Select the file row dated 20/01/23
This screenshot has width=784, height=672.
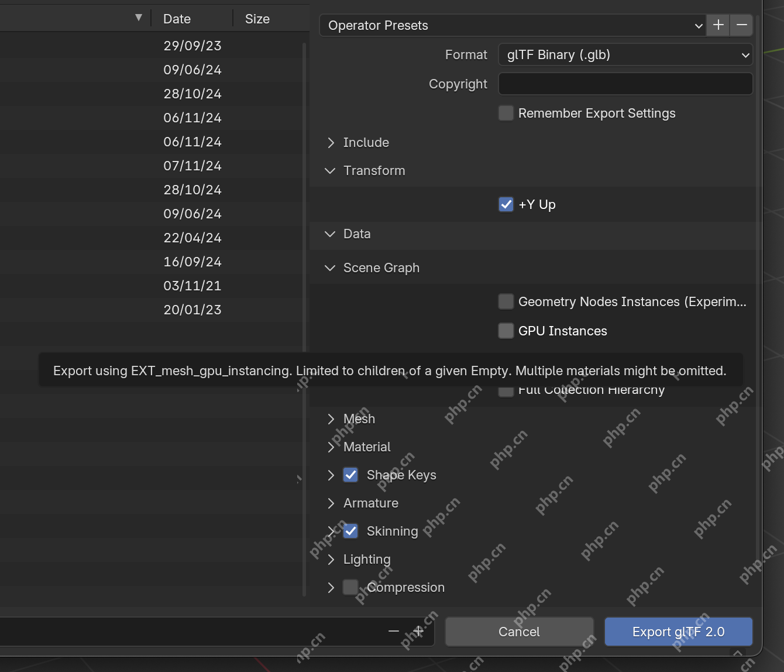point(151,310)
